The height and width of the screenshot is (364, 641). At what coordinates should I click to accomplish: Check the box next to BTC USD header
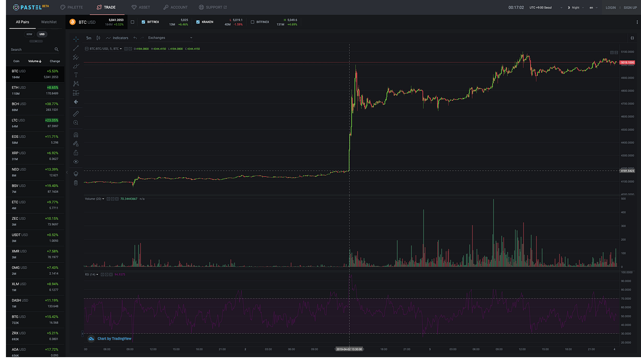tap(132, 22)
